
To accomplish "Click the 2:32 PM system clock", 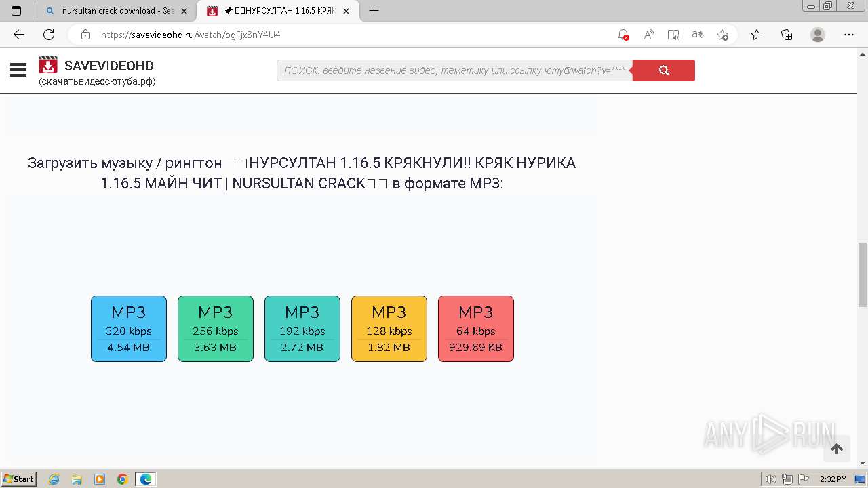I will (x=833, y=479).
